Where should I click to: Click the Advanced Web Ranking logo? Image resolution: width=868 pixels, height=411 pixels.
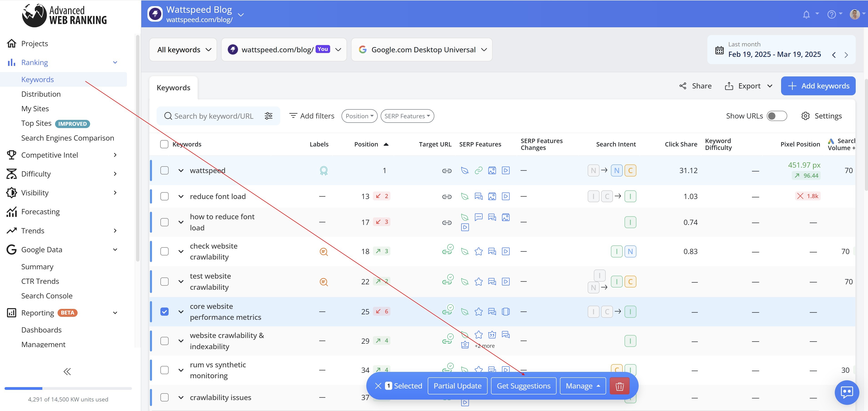tap(64, 15)
